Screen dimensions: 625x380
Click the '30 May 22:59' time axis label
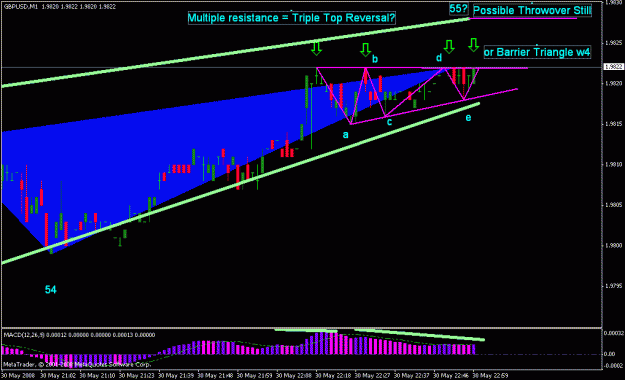point(490,376)
